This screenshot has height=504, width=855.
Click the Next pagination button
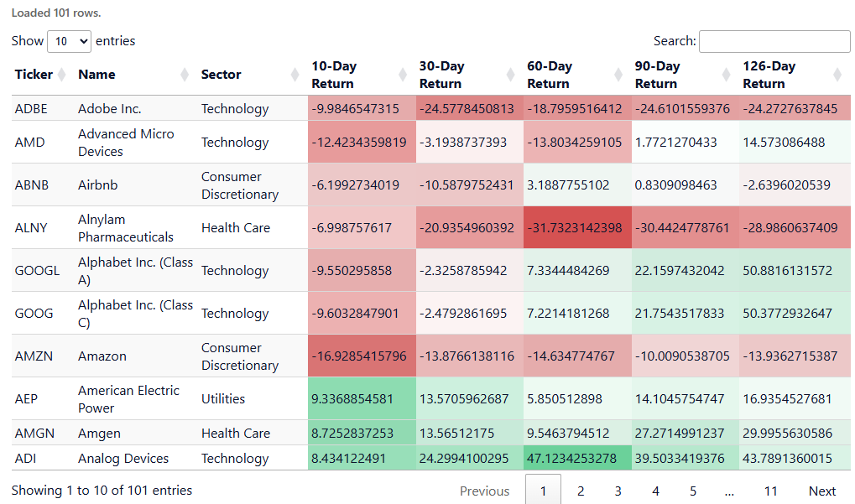coord(821,491)
